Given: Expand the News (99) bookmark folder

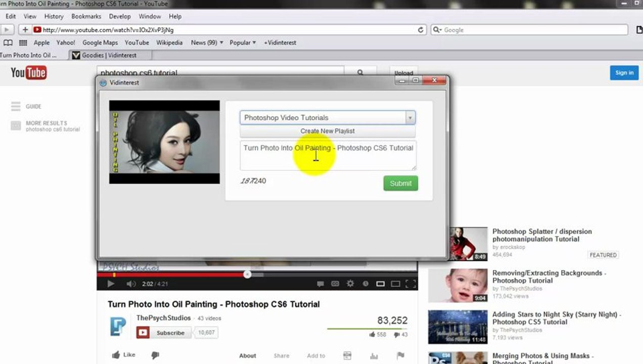Looking at the screenshot, I should [x=207, y=42].
